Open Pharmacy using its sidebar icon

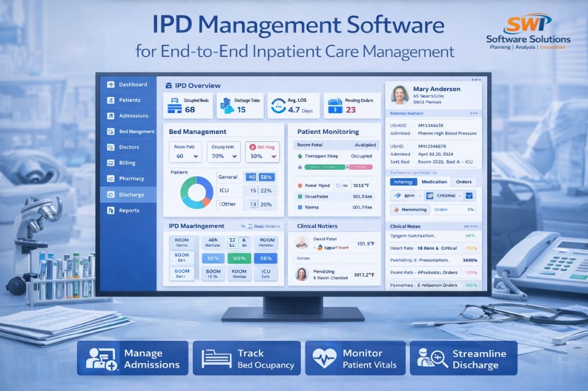pos(110,179)
